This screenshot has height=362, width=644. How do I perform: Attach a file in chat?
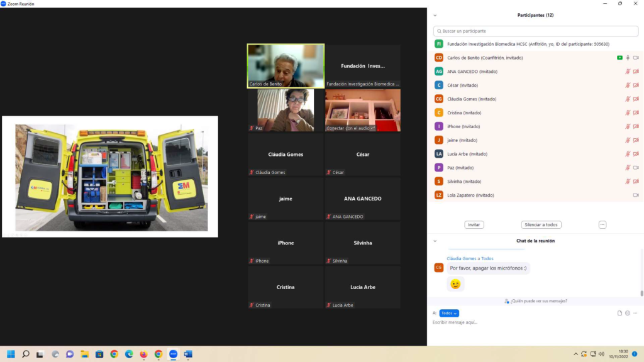tap(619, 313)
